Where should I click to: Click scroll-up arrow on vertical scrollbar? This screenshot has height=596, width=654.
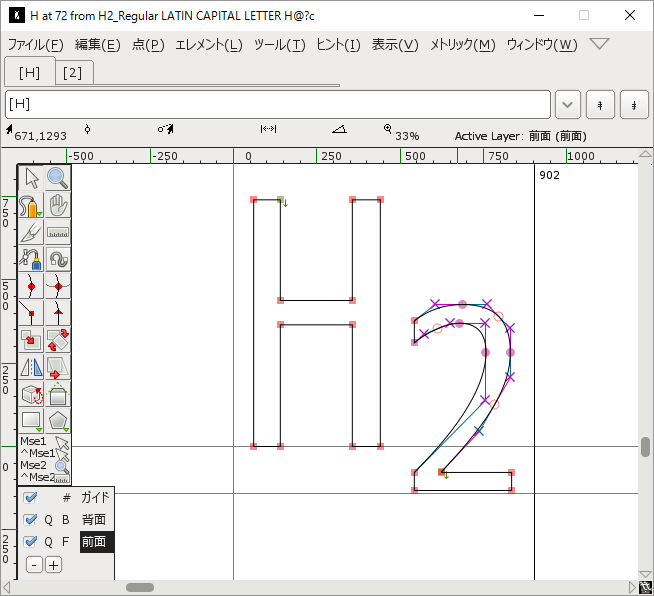coord(645,154)
